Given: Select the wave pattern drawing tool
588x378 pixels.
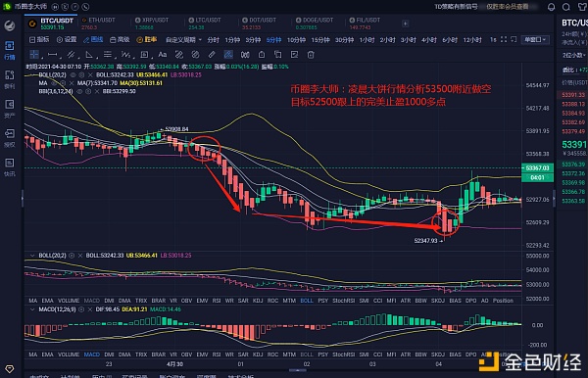Looking at the screenshot, I should pyautogui.click(x=125, y=55).
